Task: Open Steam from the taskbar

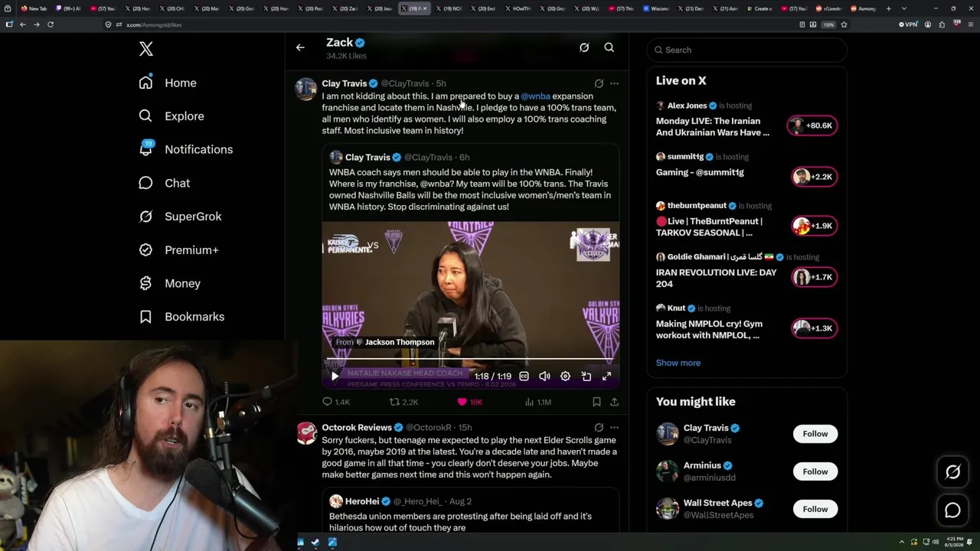Action: 315,543
